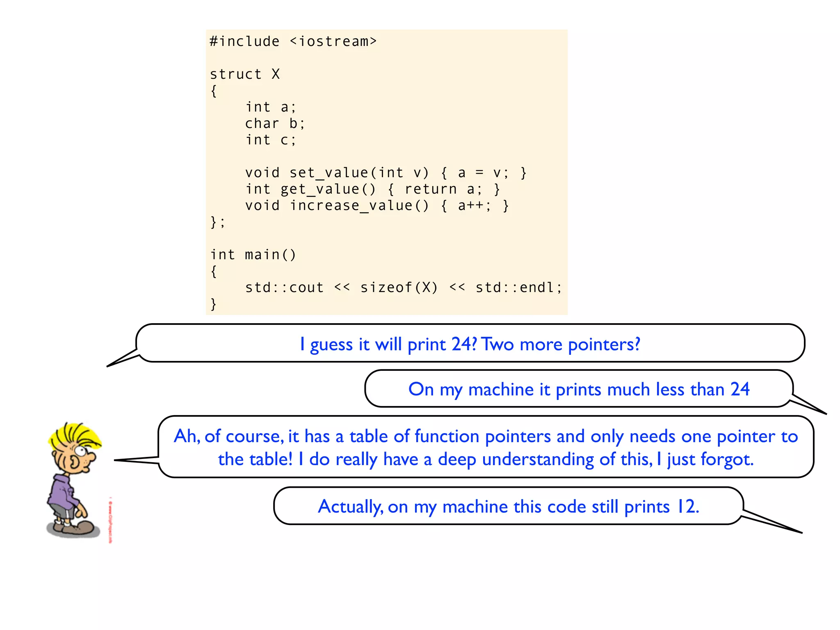Screen dimensions: 840x630
Task: Click the "table of function pointers" speech bubble
Action: pos(486,447)
